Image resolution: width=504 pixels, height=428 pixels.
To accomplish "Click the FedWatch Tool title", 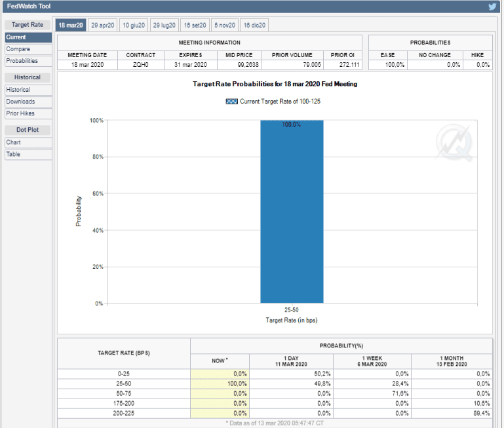I will (x=29, y=7).
